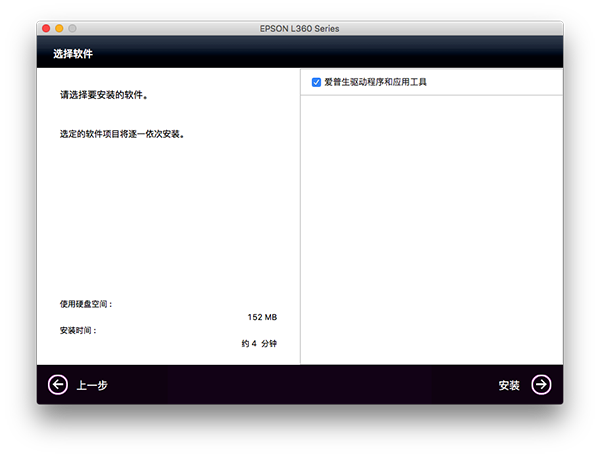The height and width of the screenshot is (457, 600).
Task: Click the 使用硬盘空间: label
Action: pos(86,304)
